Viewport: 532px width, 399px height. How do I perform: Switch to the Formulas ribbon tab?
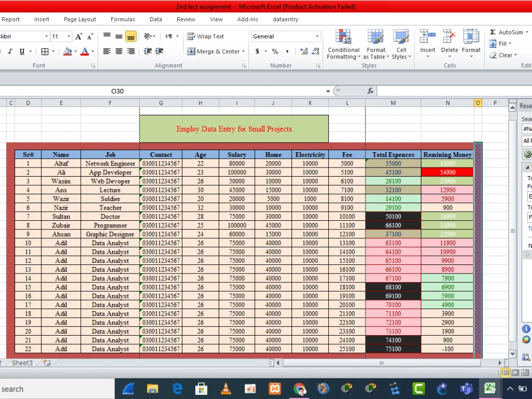tap(123, 19)
